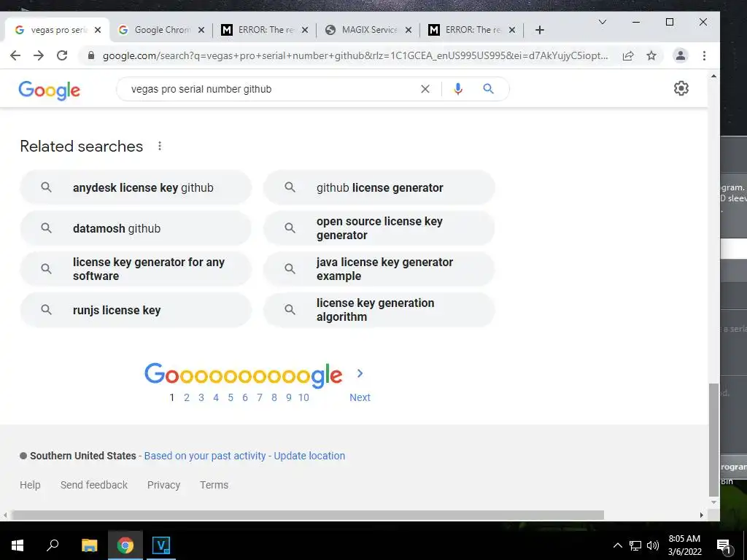The image size is (747, 560).
Task: Click the vertical scrollbar thumb
Action: click(713, 440)
